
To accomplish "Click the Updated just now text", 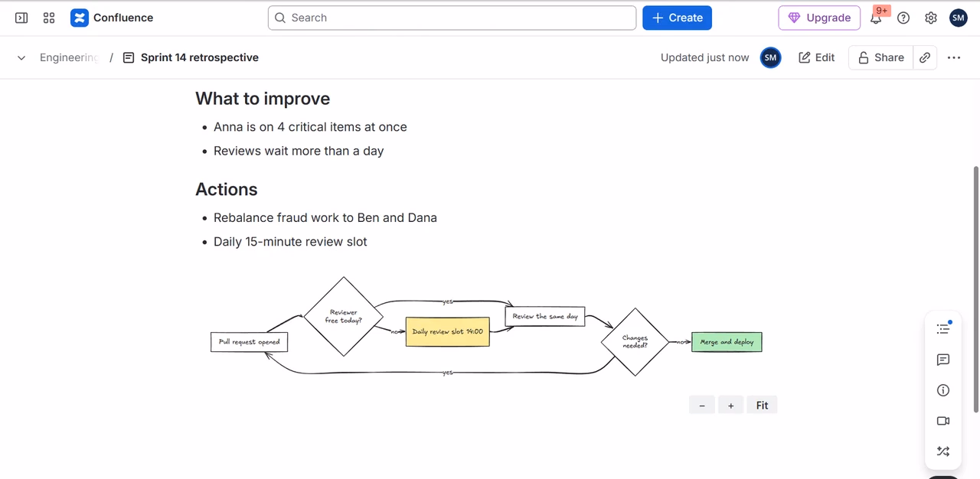I will (x=704, y=57).
